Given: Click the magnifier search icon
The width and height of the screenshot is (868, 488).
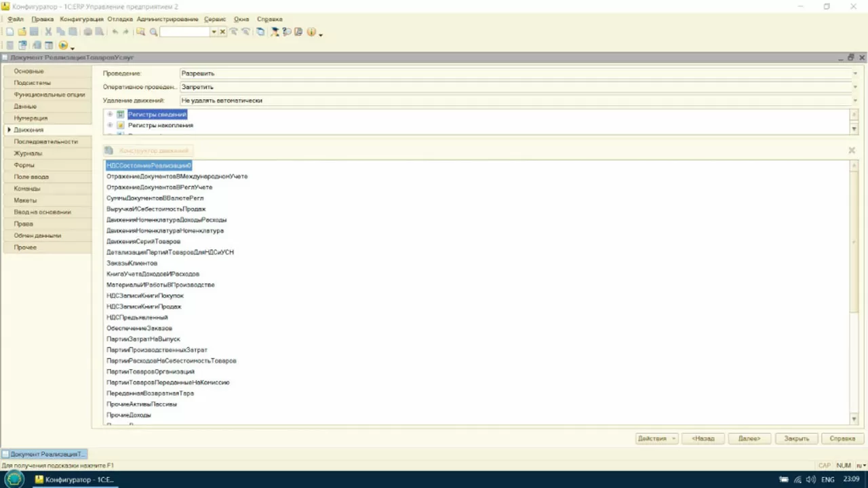Looking at the screenshot, I should pyautogui.click(x=153, y=32).
